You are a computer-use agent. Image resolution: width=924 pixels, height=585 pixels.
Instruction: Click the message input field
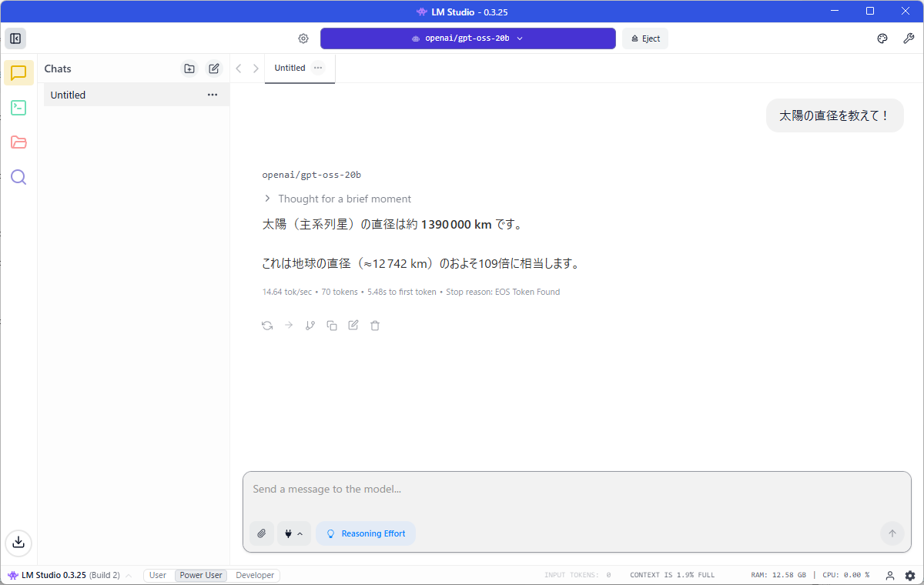(x=577, y=490)
